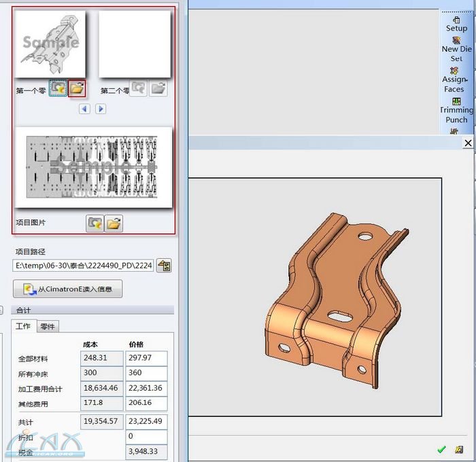The image size is (476, 462).
Task: Switch to the 工作 tab
Action: click(x=24, y=326)
